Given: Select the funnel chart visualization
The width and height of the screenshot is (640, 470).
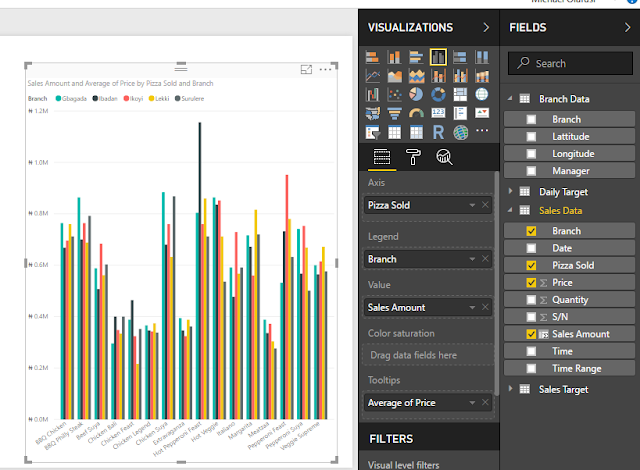Looking at the screenshot, I should (394, 113).
